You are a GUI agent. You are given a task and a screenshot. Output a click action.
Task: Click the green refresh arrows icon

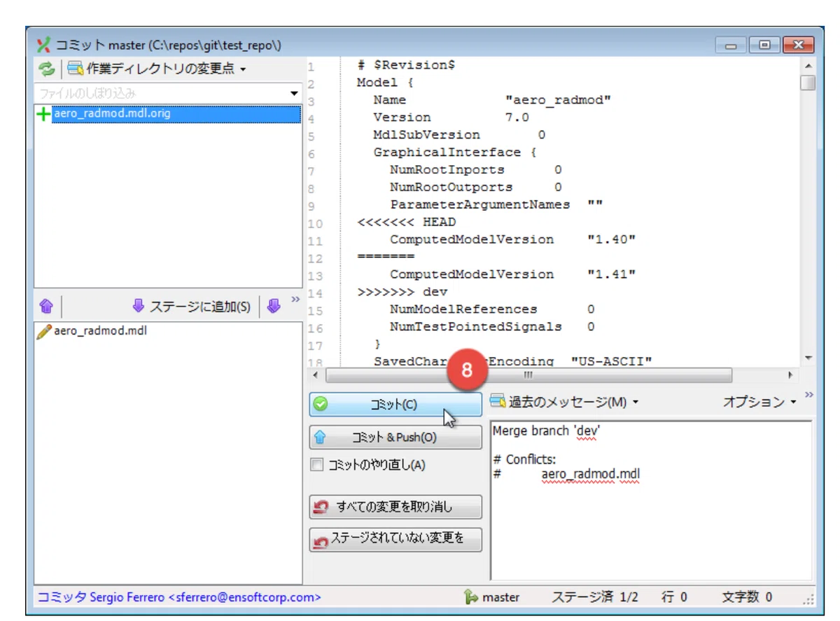[46, 69]
